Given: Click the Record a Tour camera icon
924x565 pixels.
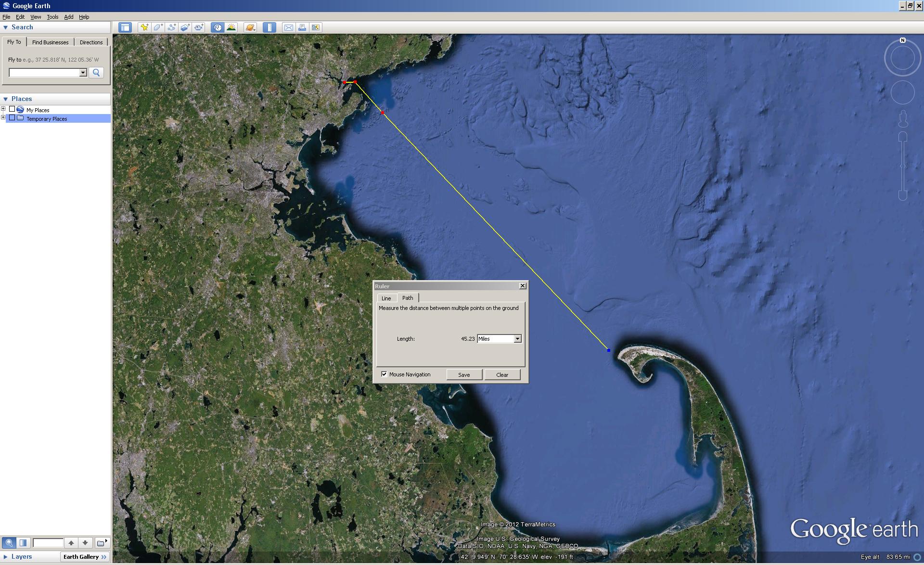Looking at the screenshot, I should coord(199,27).
